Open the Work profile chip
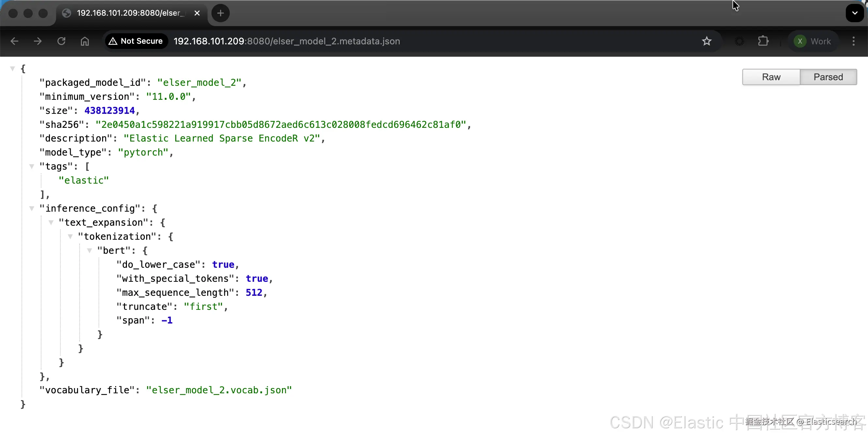Screen dimensions: 868x437 coord(813,41)
